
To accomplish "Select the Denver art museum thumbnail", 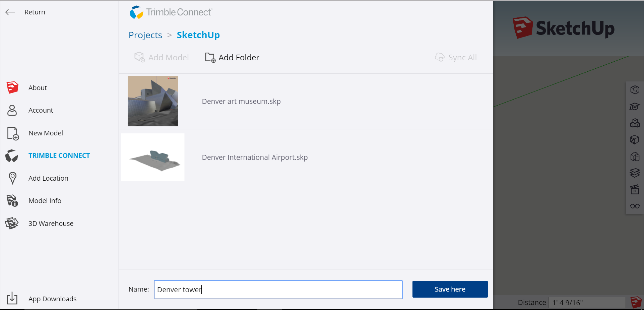I will coord(153,101).
